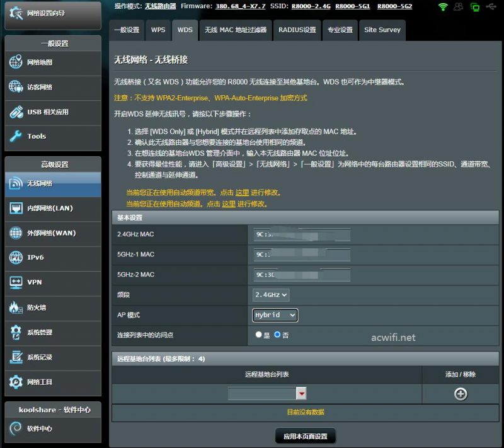Click the USB 相关应用 icon

pos(16,112)
